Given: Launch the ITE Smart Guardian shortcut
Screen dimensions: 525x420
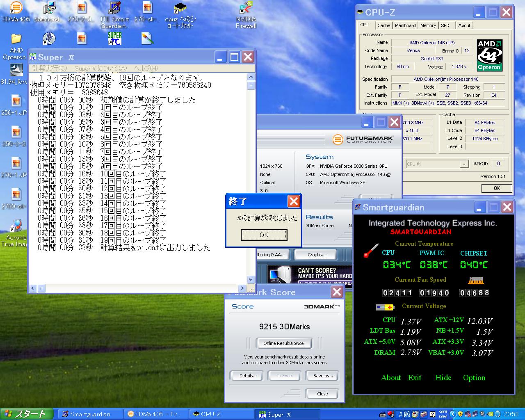Looking at the screenshot, I should click(x=115, y=7).
